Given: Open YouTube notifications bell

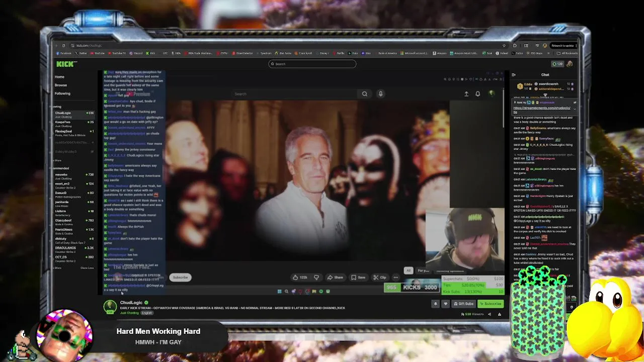Looking at the screenshot, I should tap(478, 94).
